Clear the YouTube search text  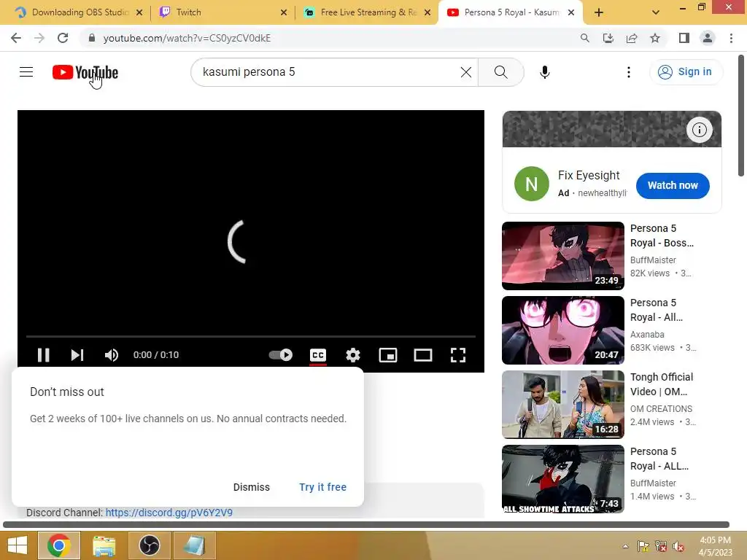[466, 72]
